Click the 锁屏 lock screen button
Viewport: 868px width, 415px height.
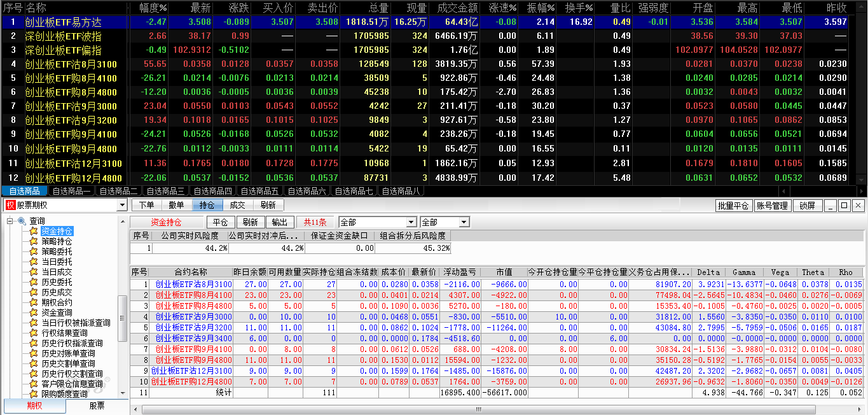(x=807, y=206)
